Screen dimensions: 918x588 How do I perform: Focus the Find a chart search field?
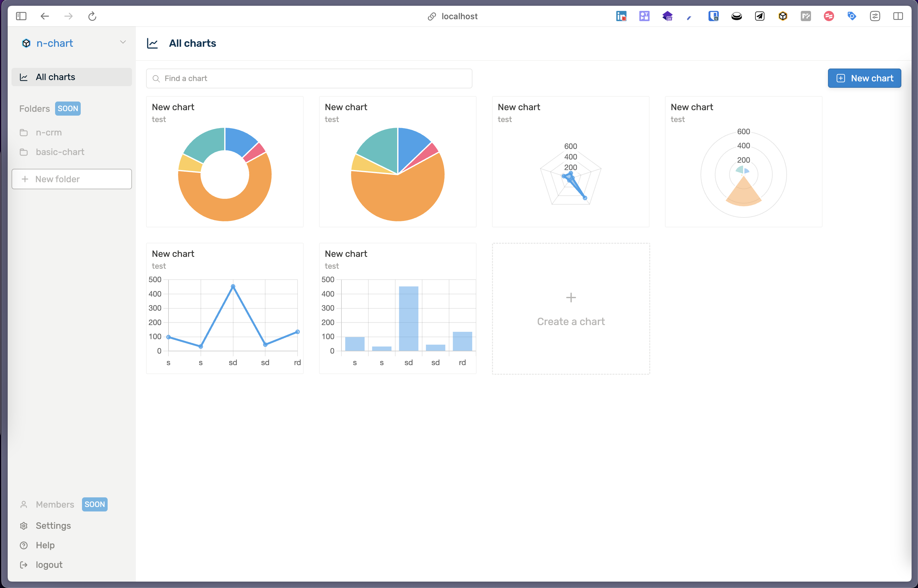309,78
